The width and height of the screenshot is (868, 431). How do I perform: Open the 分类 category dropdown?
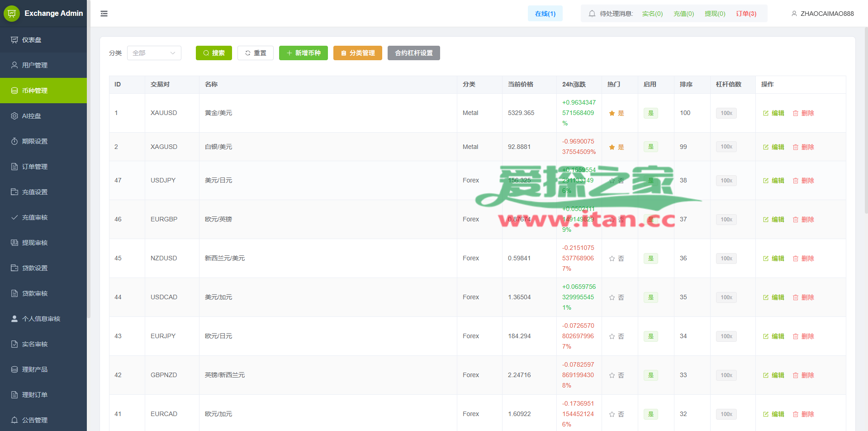154,53
